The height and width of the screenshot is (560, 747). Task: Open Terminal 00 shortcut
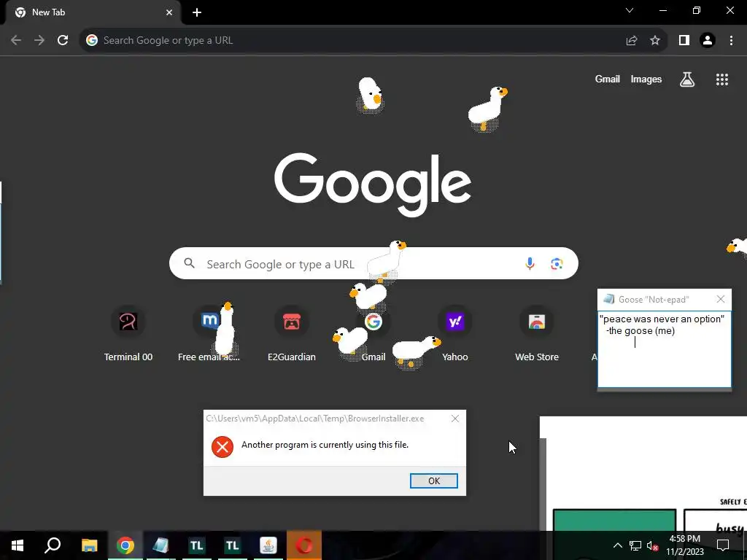coord(128,334)
